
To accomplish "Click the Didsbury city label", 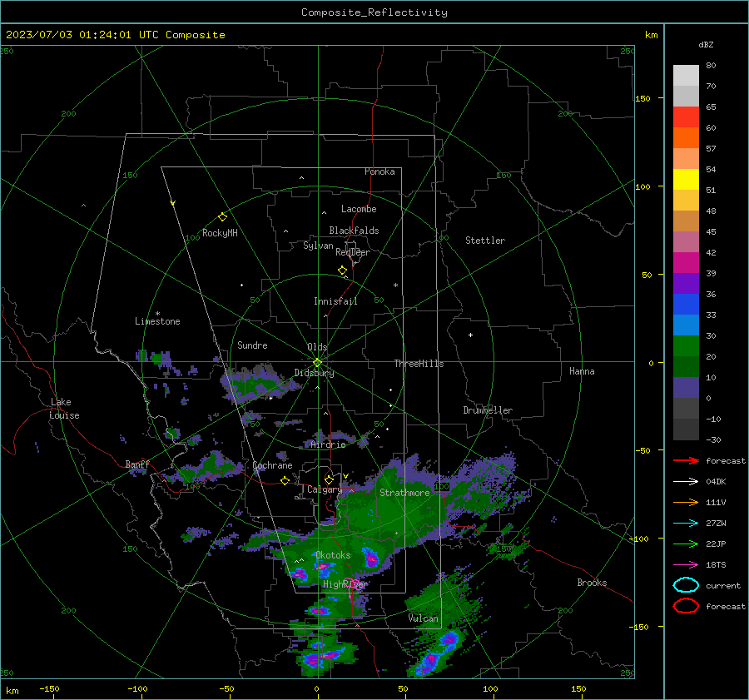I will tap(314, 373).
